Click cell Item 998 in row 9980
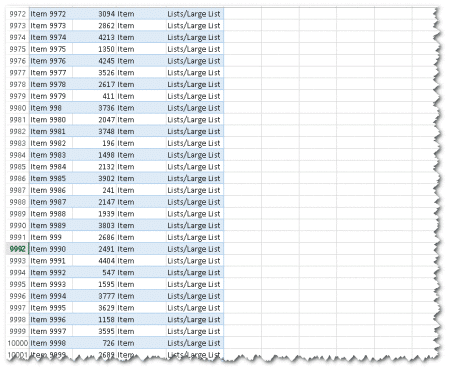The height and width of the screenshot is (371, 450). [51, 108]
